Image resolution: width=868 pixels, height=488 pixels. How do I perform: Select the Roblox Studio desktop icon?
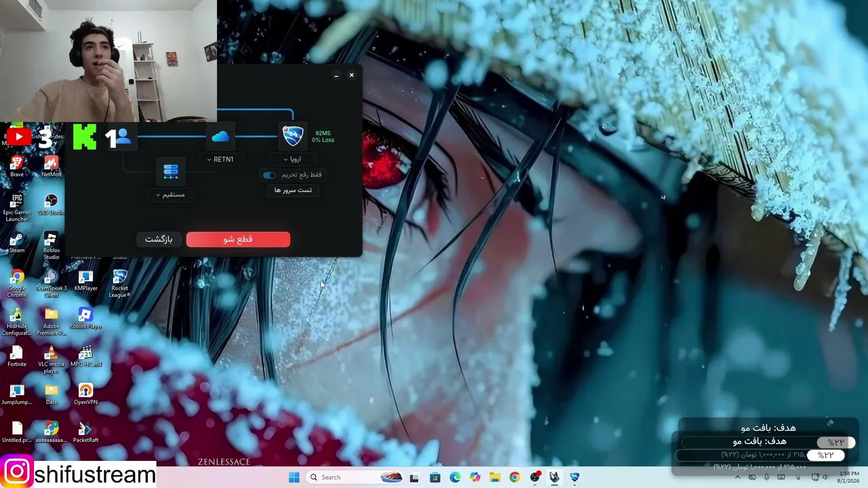click(52, 245)
